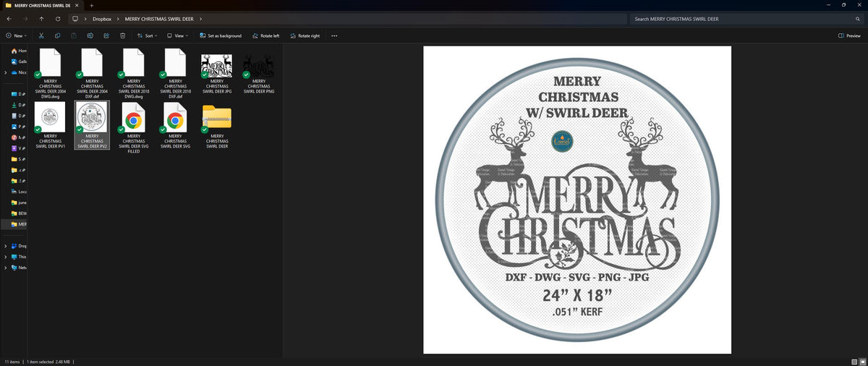
Task: Click '1 item selected 2.48 MB' status
Action: (x=49, y=361)
